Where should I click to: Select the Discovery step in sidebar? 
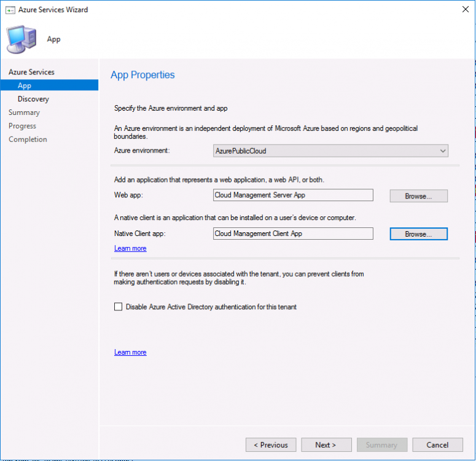pos(33,99)
